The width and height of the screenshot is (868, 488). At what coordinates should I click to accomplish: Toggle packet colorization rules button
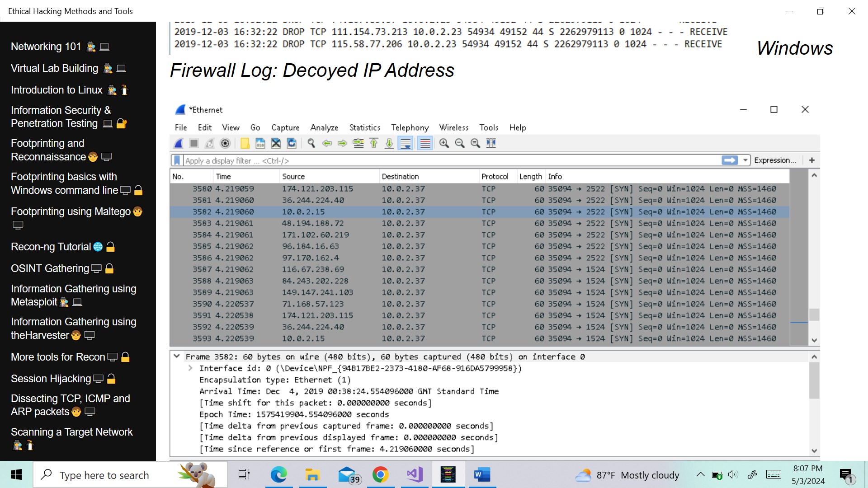425,144
